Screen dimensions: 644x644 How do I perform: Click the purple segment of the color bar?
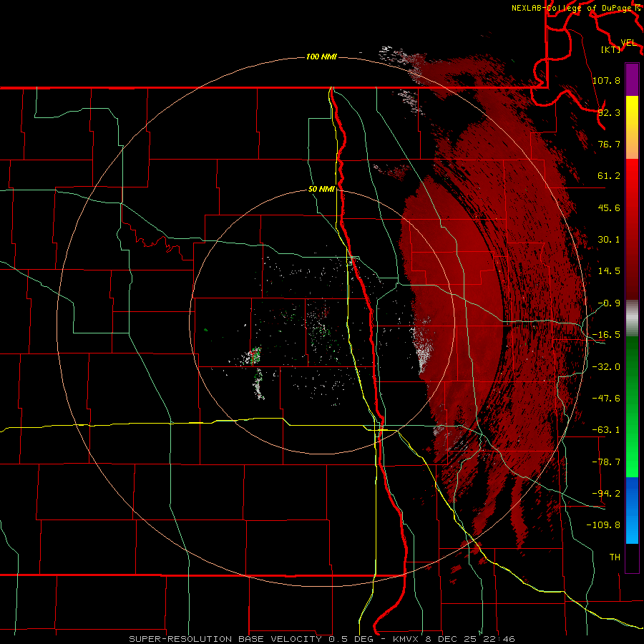[632, 79]
